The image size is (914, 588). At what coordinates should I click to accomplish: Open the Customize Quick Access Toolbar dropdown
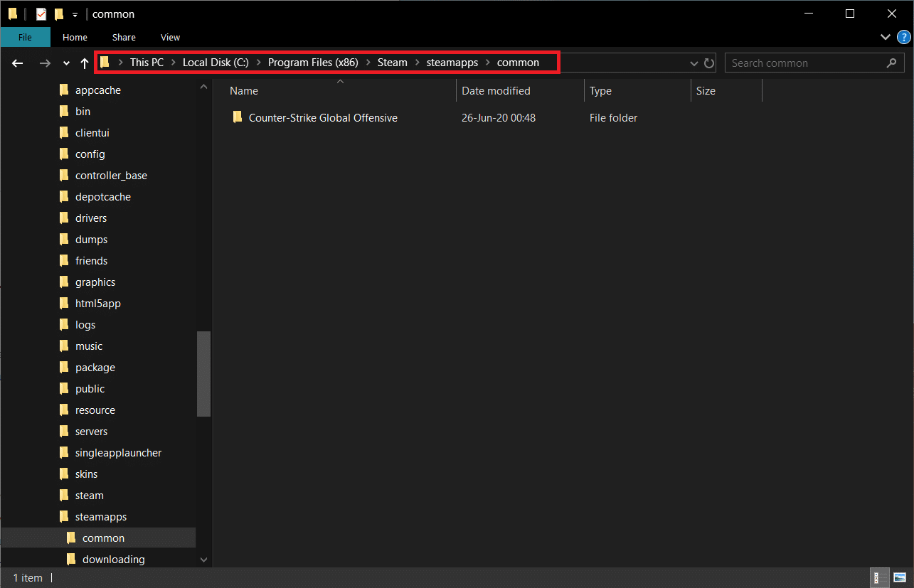pyautogui.click(x=75, y=14)
